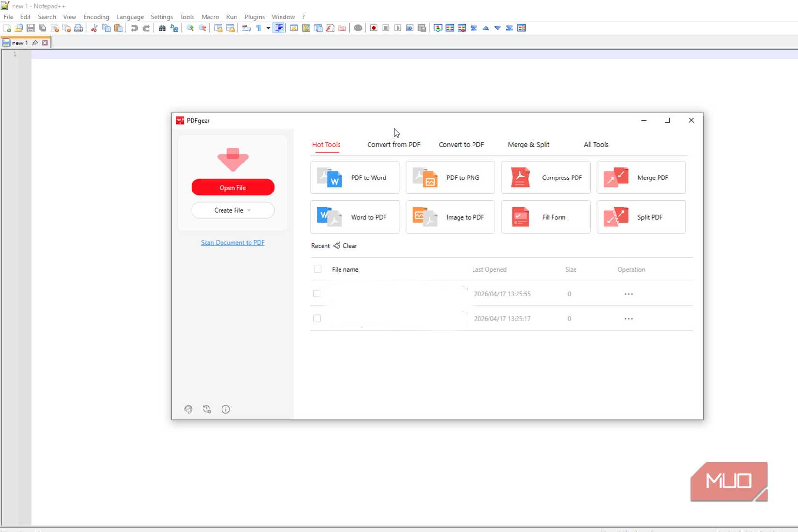Click the Last Opened column header
This screenshot has height=532, width=798.
coord(489,270)
